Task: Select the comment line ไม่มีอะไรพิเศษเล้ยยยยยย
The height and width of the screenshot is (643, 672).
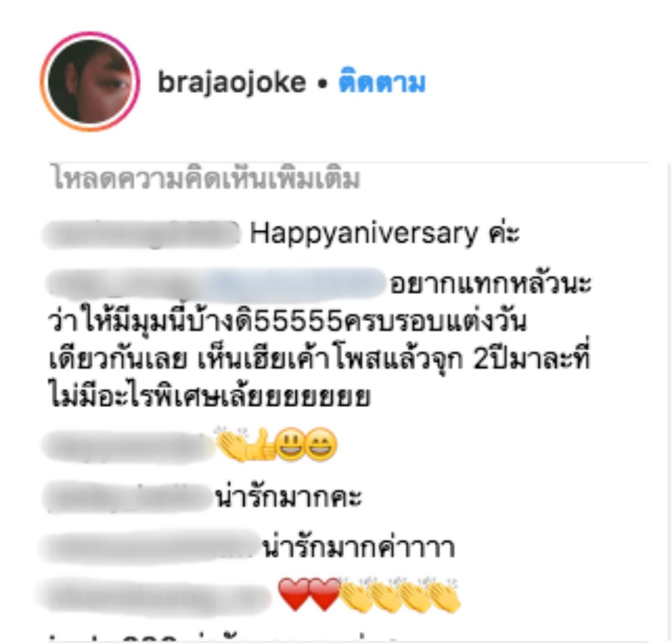Action: pyautogui.click(x=209, y=395)
